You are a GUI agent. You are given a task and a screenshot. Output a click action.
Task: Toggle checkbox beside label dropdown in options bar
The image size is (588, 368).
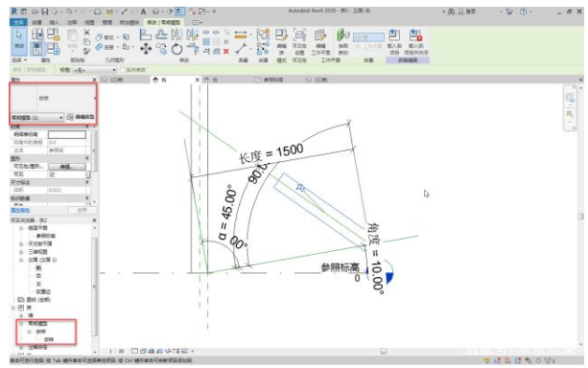(x=122, y=70)
